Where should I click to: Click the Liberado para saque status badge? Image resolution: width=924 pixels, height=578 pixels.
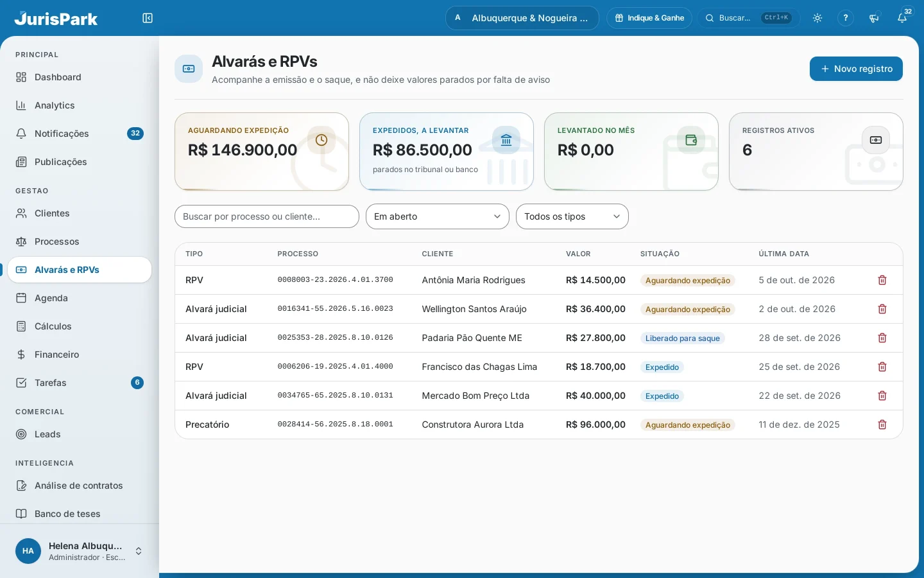[683, 338]
